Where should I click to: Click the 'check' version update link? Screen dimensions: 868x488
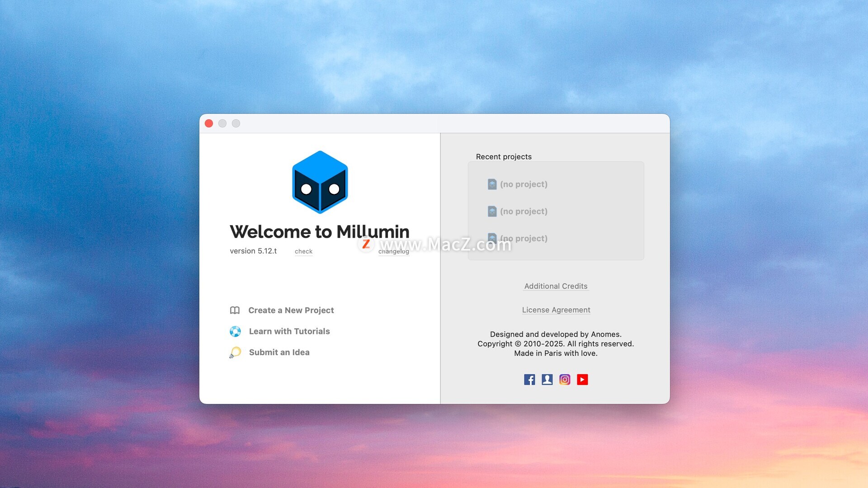click(x=303, y=252)
